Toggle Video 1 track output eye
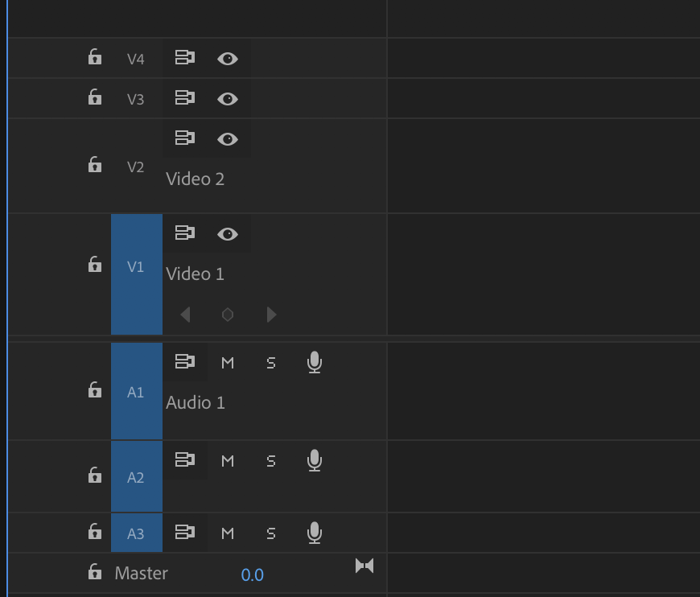 228,234
